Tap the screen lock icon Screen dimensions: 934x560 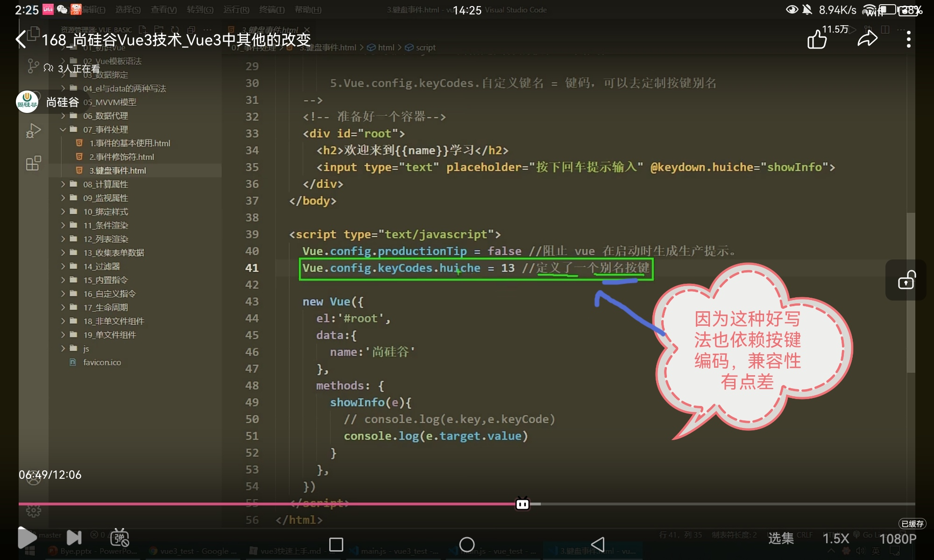pos(906,280)
